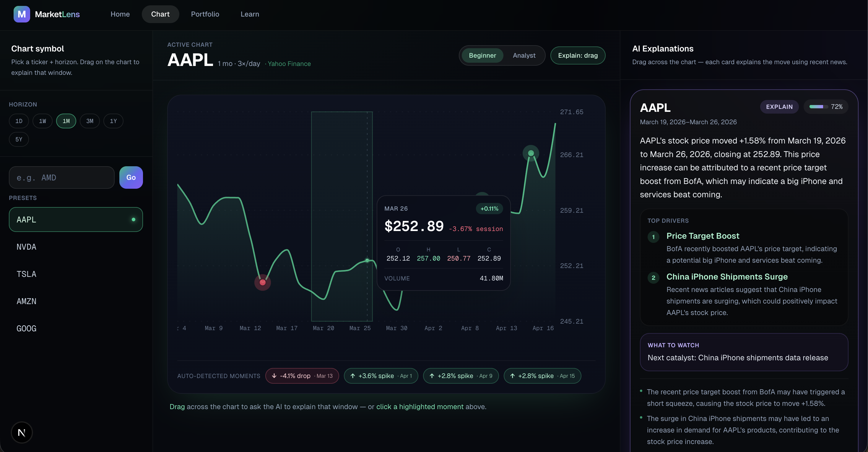This screenshot has width=868, height=452.
Task: Focus the ticker symbol input field
Action: (x=62, y=177)
